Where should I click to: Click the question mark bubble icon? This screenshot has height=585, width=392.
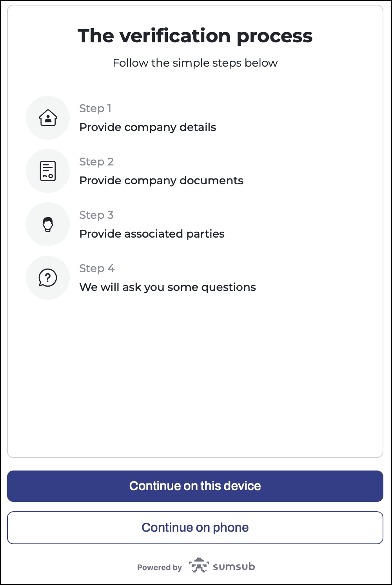[48, 278]
